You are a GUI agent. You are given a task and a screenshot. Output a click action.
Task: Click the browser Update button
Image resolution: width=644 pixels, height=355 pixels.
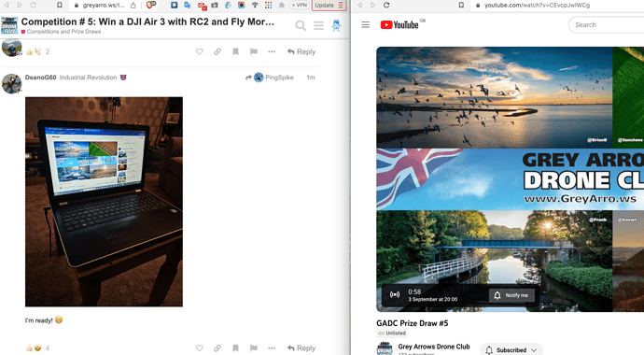[x=329, y=5]
